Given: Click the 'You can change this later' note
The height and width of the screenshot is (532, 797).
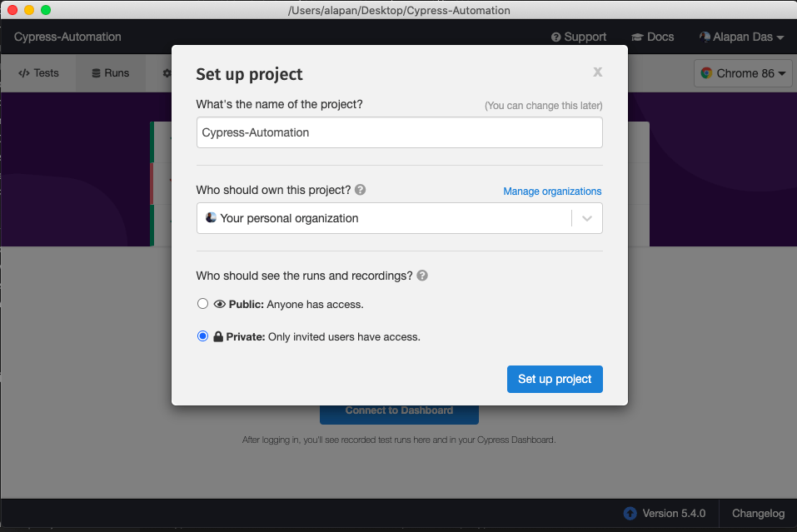Looking at the screenshot, I should 543,106.
